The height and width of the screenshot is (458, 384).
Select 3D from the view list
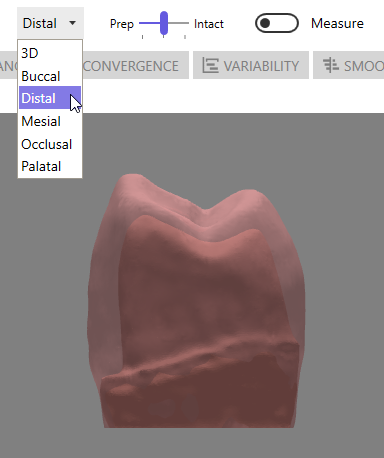50,53
